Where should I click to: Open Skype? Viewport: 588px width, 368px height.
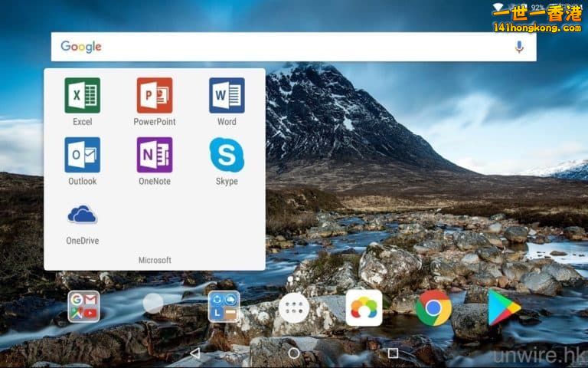click(227, 155)
